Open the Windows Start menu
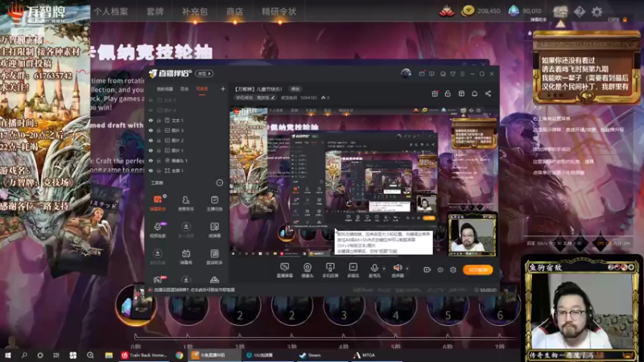 point(8,355)
